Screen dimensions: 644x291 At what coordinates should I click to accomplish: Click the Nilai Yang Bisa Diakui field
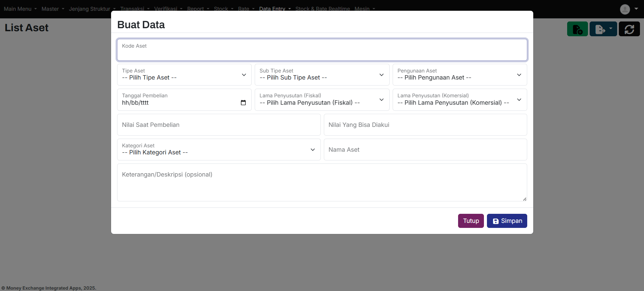click(x=425, y=125)
